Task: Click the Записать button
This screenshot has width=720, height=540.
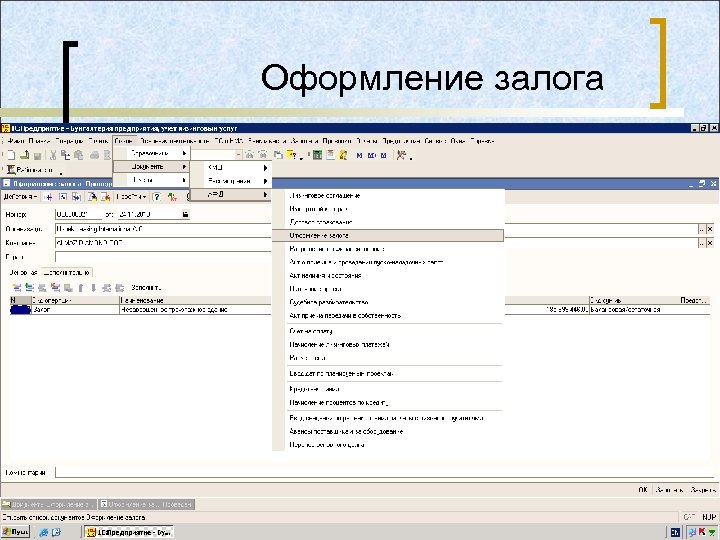Action: 669,490
